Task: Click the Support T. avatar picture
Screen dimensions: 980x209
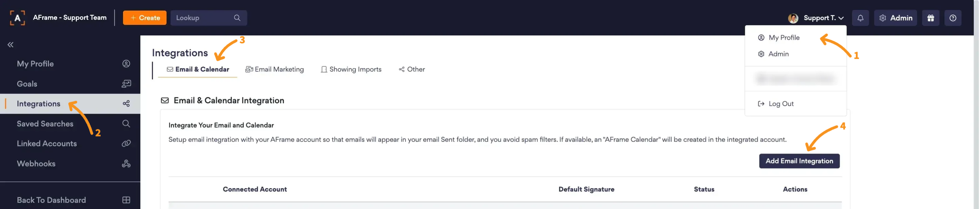Action: coord(793,18)
